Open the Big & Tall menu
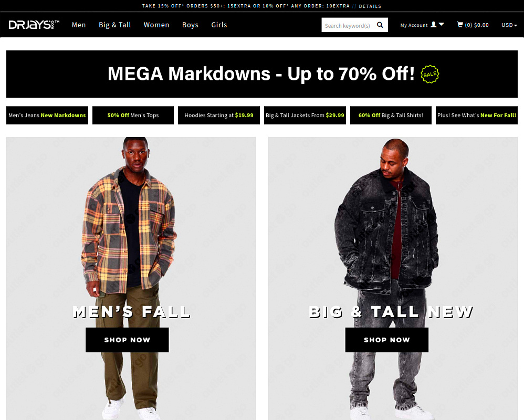Image resolution: width=524 pixels, height=420 pixels. (x=114, y=25)
